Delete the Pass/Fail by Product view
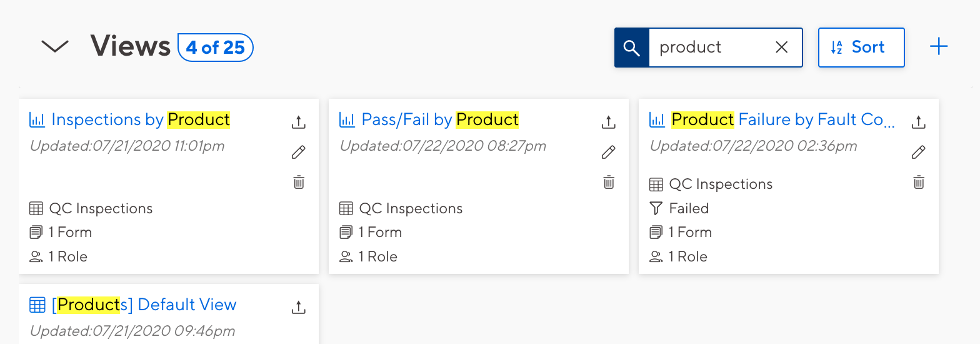Screen dimensions: 980x344 pyautogui.click(x=609, y=183)
